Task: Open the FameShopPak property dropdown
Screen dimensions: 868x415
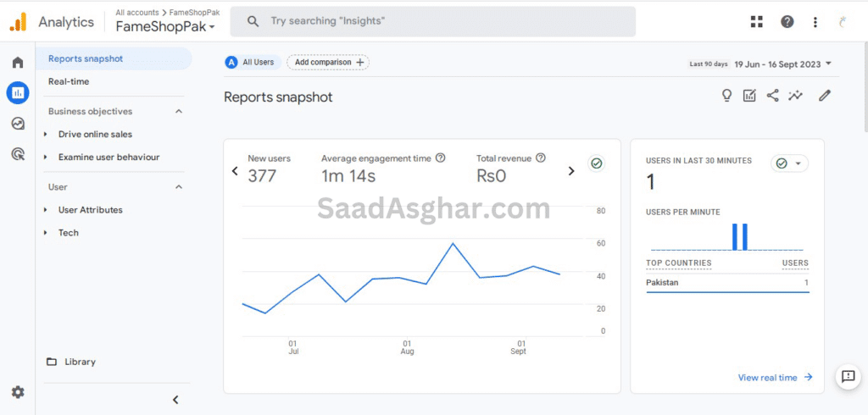Action: [x=165, y=26]
